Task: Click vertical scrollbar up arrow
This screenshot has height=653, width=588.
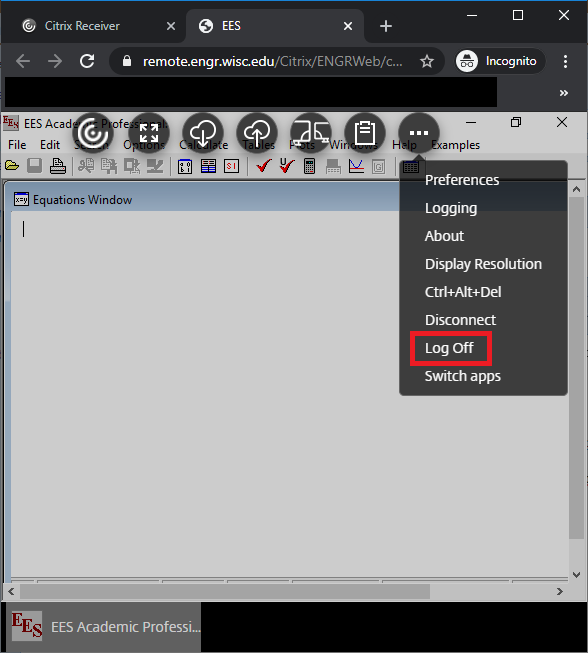Action: pyautogui.click(x=576, y=189)
